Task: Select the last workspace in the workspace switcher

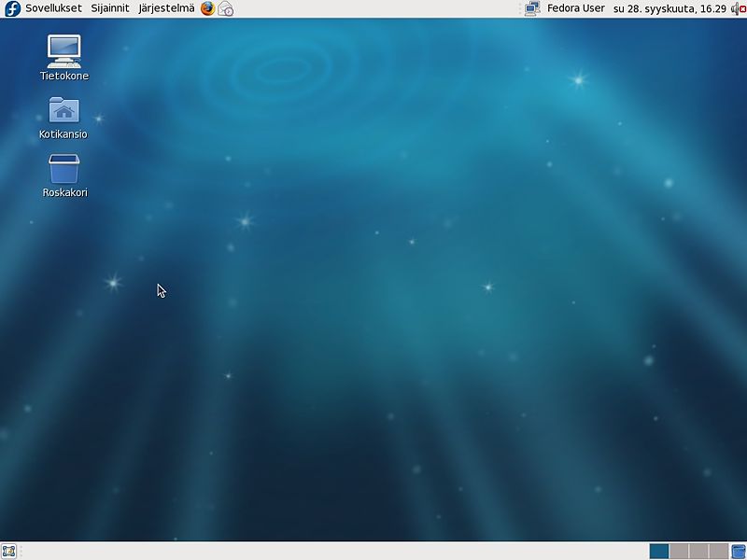Action: point(717,551)
